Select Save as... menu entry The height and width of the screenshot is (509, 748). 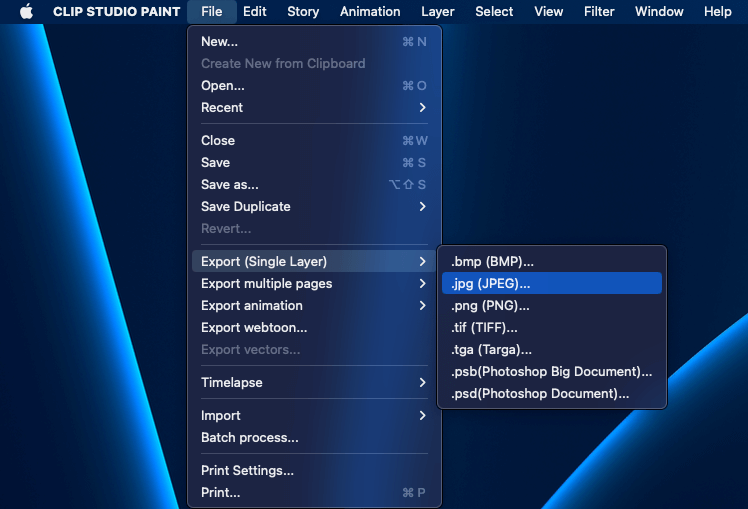[x=314, y=184]
